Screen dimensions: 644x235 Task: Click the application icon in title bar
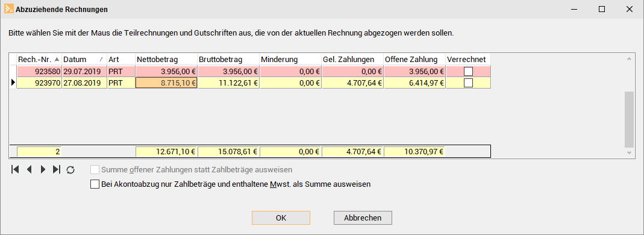tap(8, 9)
